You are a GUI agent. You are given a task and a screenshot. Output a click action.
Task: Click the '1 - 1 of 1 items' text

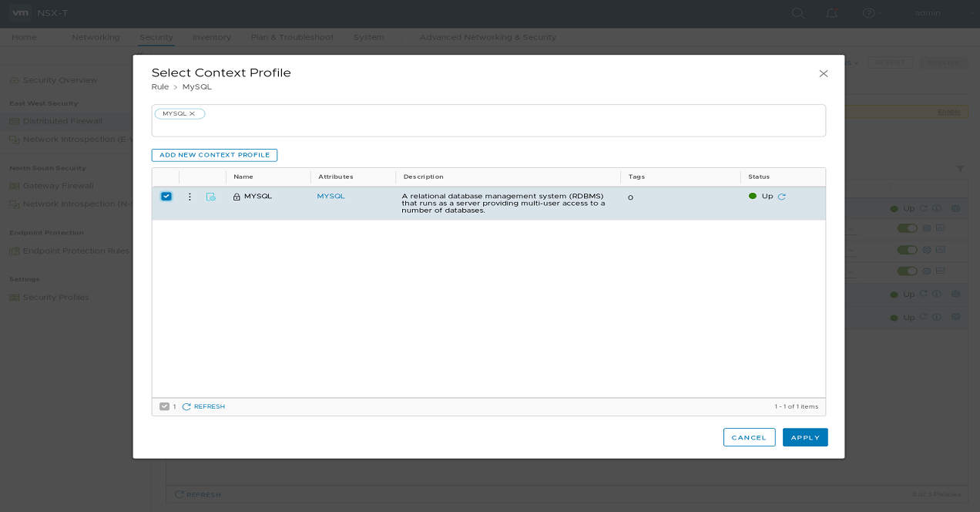[x=797, y=406]
